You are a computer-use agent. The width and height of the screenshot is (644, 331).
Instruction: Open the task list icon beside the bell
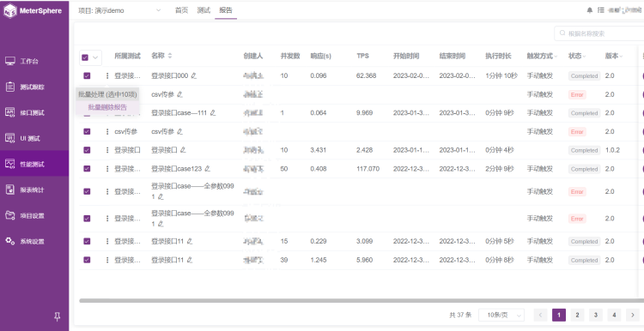pyautogui.click(x=601, y=10)
